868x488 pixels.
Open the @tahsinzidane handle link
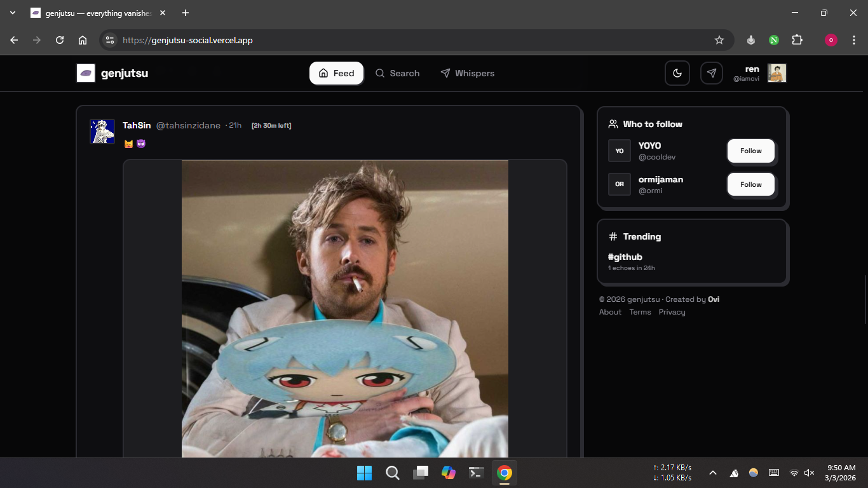click(x=188, y=125)
